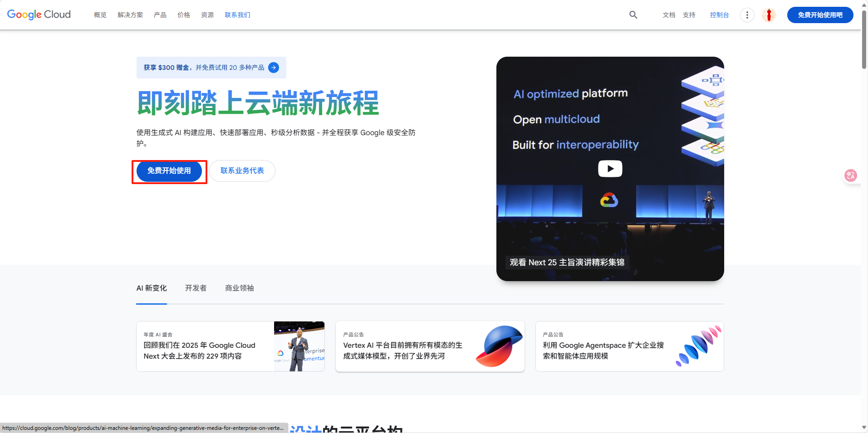The height and width of the screenshot is (433, 868).
Task: Click the 联系我们 link in the header
Action: click(237, 15)
